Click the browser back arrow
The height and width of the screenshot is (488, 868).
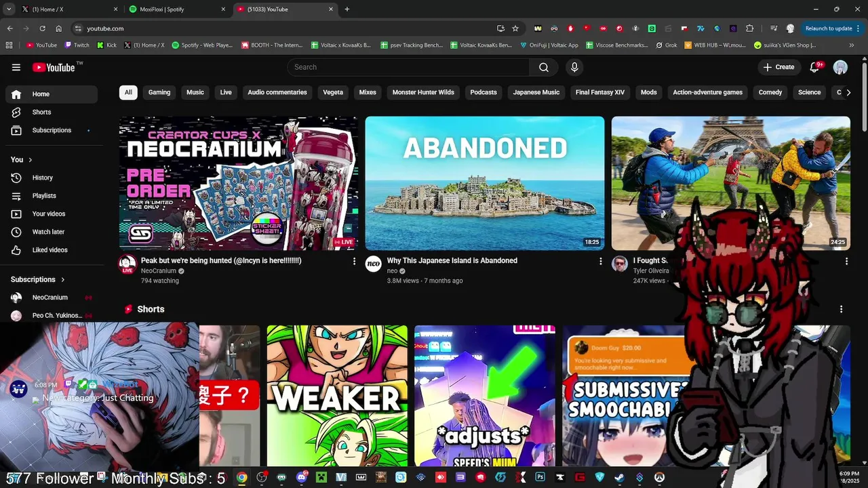coord(9,28)
